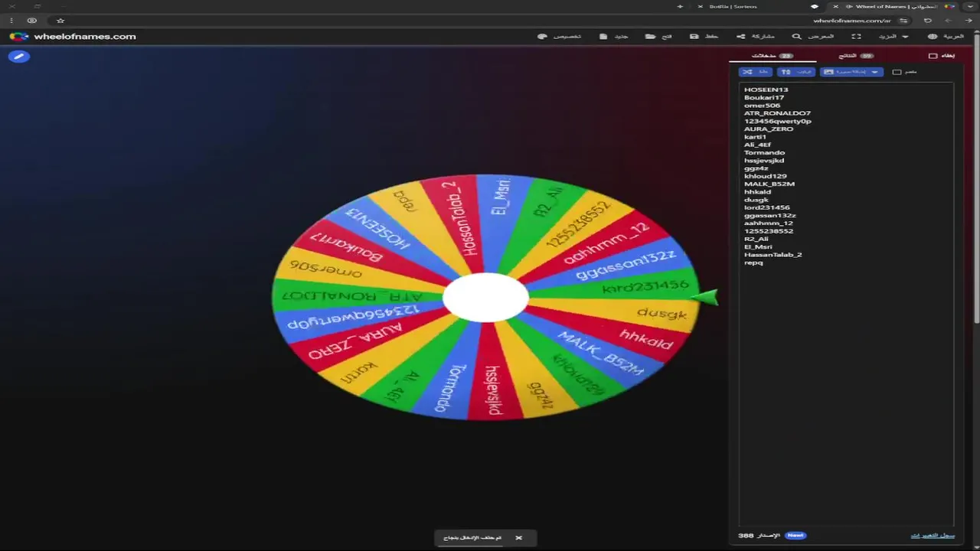Click Boukari17 in the entries list
The image size is (980, 551).
point(764,97)
